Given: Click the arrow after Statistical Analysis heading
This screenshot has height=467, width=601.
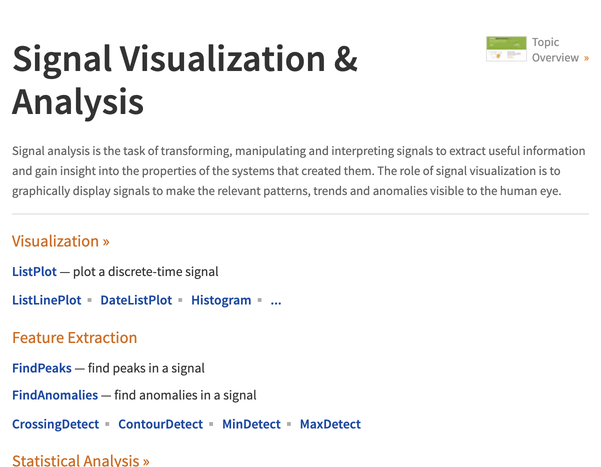Looking at the screenshot, I should click(x=146, y=461).
